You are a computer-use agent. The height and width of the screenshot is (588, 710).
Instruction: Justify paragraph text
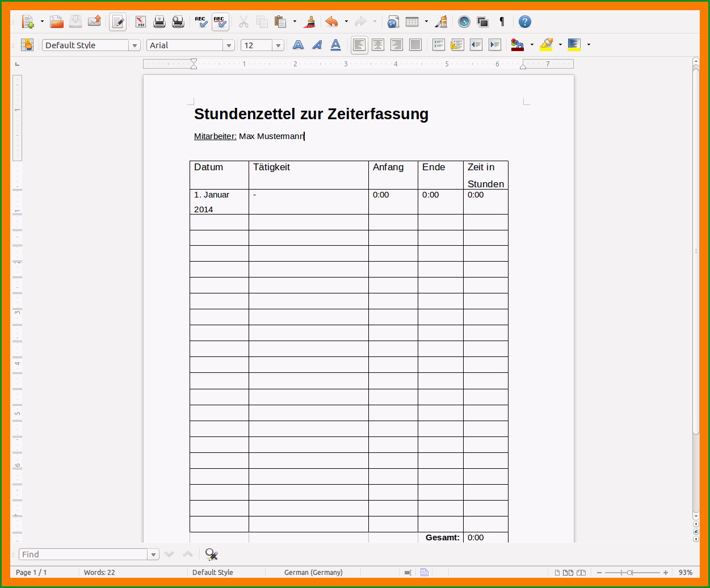click(x=415, y=45)
